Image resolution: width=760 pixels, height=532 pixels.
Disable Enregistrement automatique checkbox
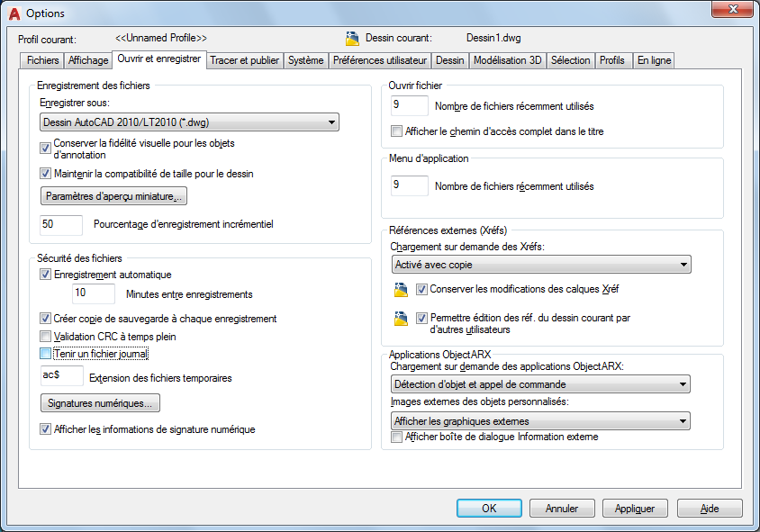pyautogui.click(x=45, y=275)
